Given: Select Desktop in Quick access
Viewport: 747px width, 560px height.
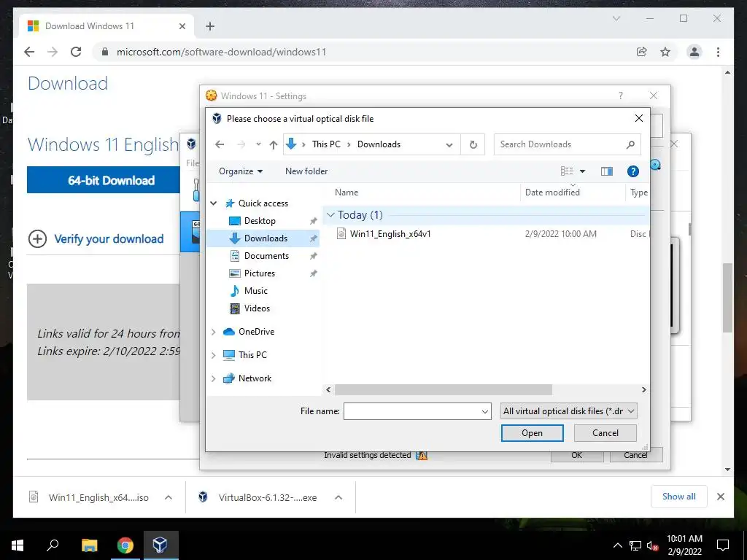Looking at the screenshot, I should [260, 221].
